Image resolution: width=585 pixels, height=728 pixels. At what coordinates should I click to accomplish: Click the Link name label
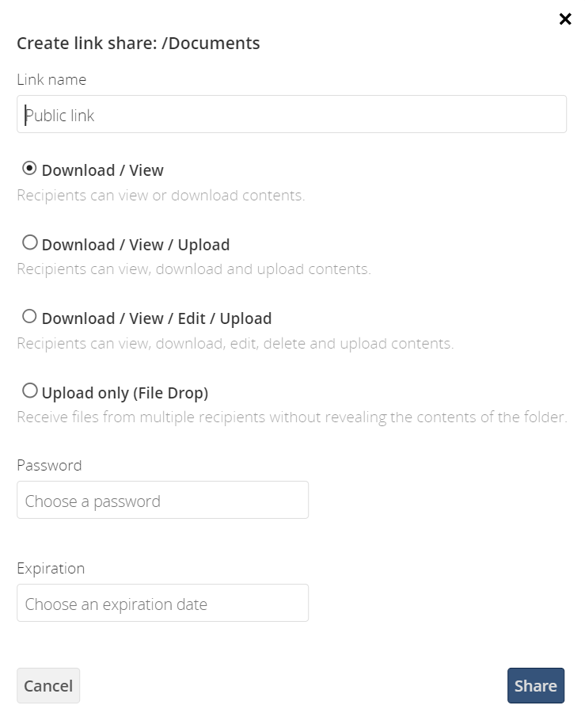click(x=51, y=79)
